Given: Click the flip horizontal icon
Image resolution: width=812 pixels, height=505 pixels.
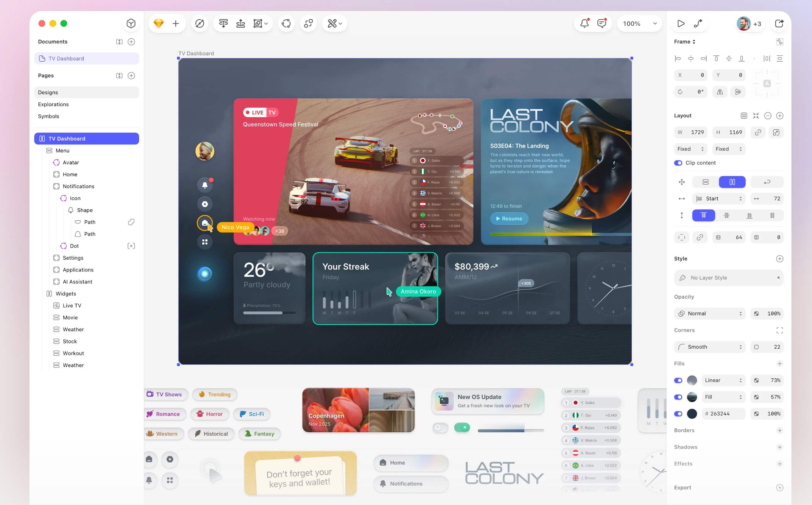Looking at the screenshot, I should (720, 92).
